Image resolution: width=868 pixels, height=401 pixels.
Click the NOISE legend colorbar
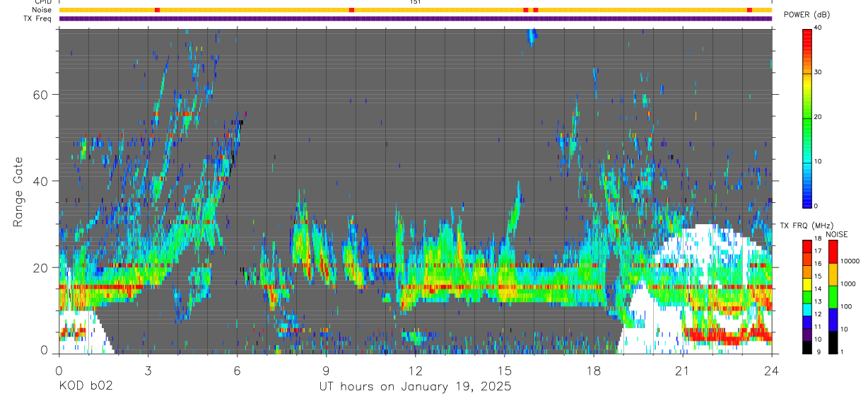(x=833, y=297)
